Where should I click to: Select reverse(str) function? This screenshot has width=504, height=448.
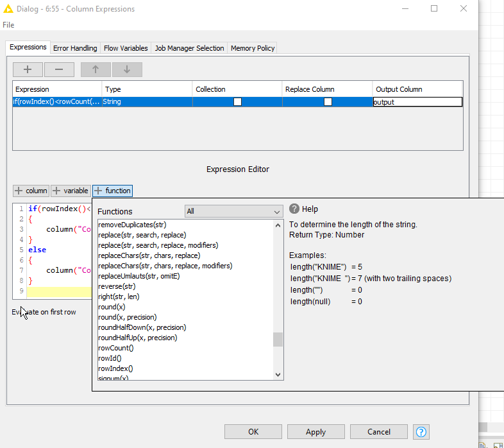click(x=185, y=286)
